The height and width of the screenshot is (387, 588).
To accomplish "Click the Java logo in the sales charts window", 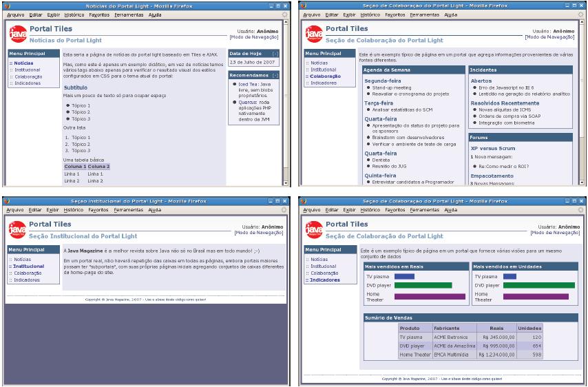I will (x=313, y=227).
